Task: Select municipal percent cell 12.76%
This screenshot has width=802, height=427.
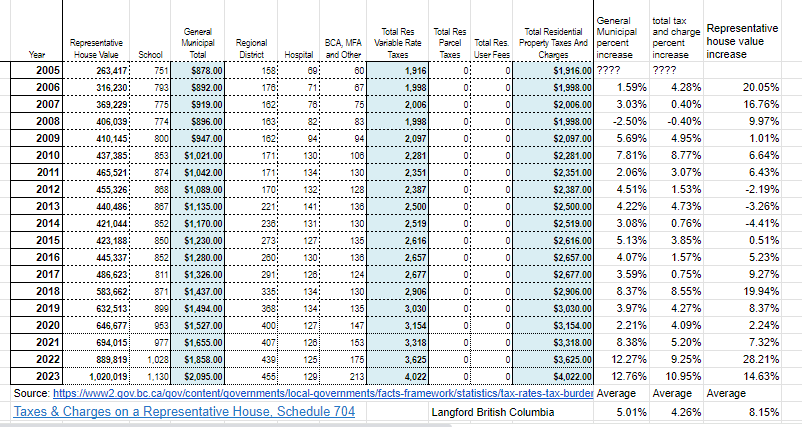Action: coord(621,376)
